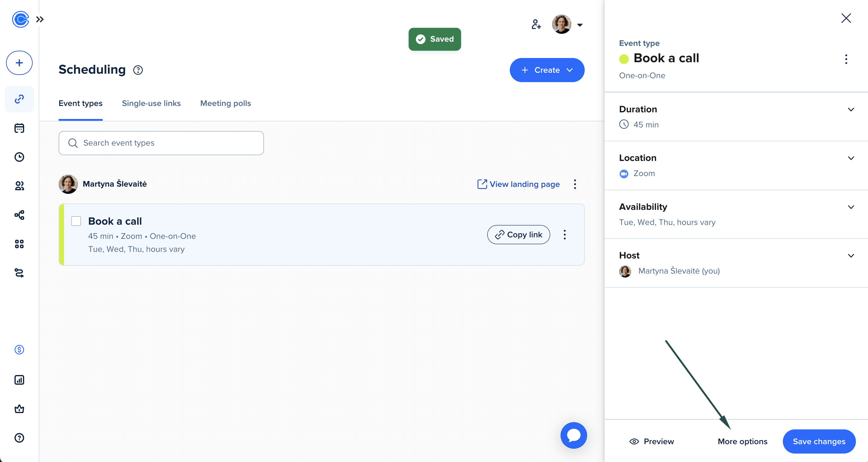Click the Zoom location icon in panel

coord(624,174)
